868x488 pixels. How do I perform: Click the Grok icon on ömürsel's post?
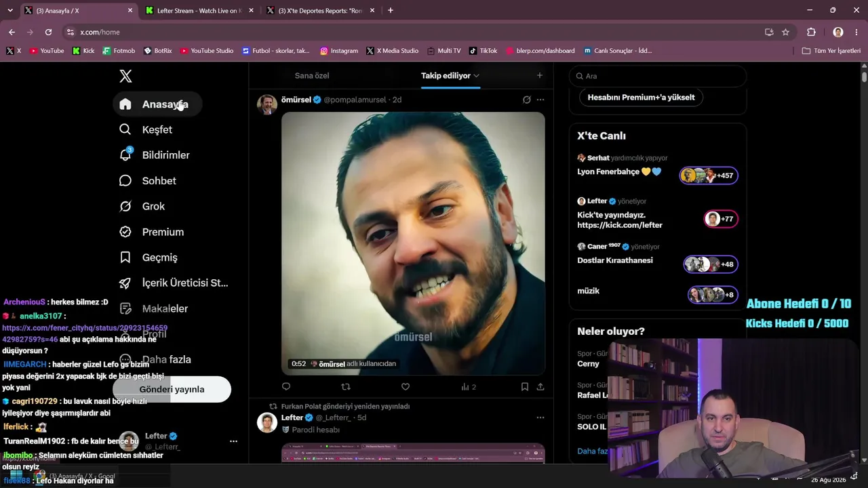coord(526,100)
